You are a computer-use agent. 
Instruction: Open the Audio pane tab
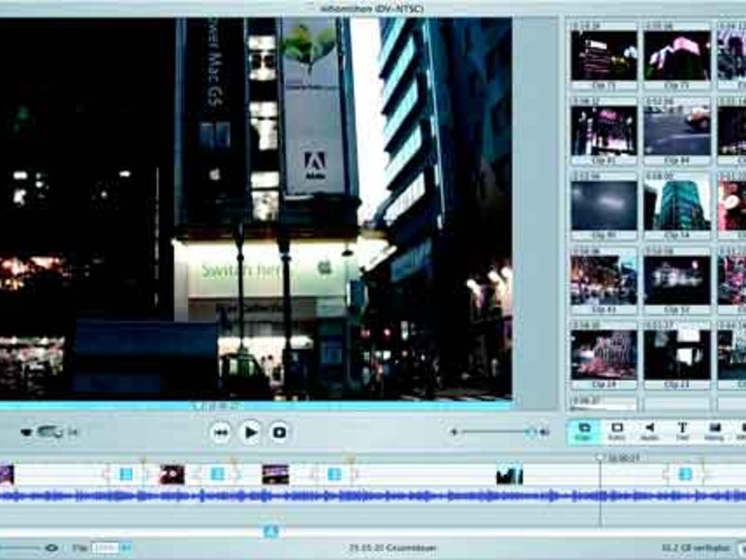click(649, 431)
